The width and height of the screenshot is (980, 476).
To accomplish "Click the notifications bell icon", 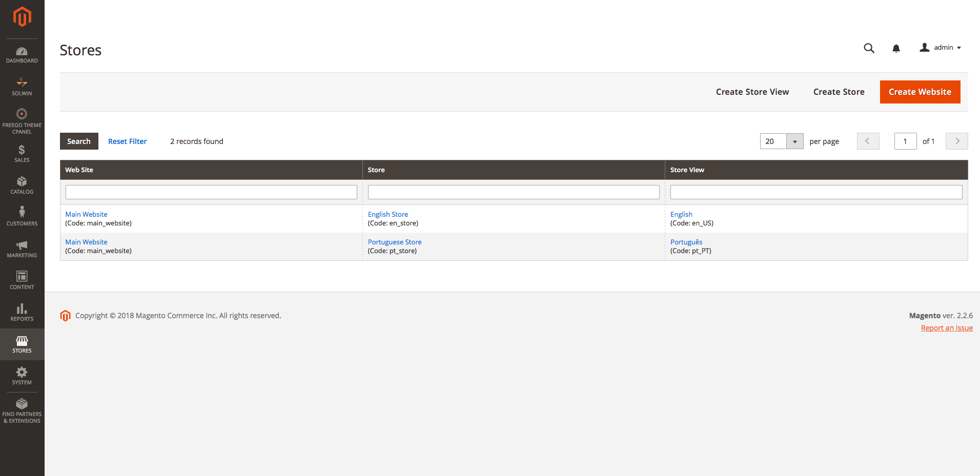I will [x=896, y=48].
